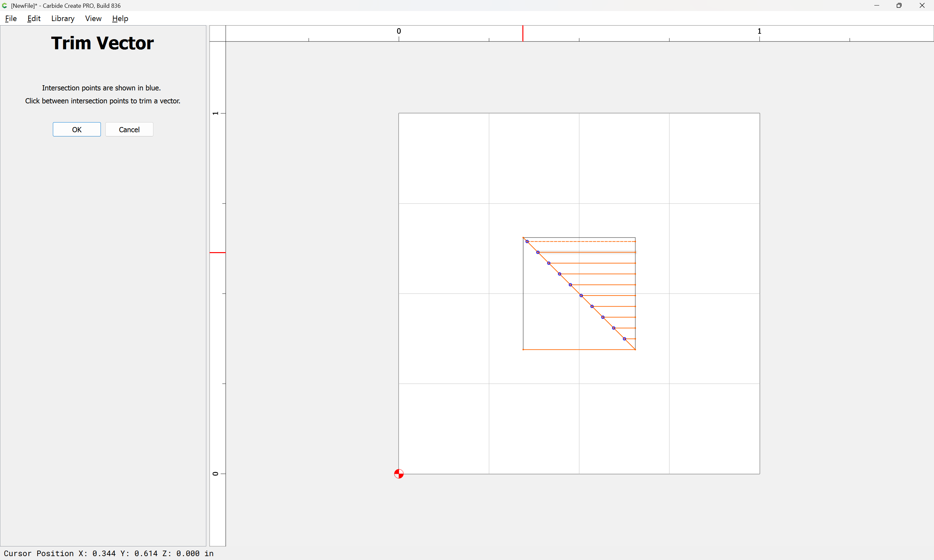Image resolution: width=934 pixels, height=560 pixels.
Task: Confirm trimming with the OK button
Action: (x=77, y=129)
